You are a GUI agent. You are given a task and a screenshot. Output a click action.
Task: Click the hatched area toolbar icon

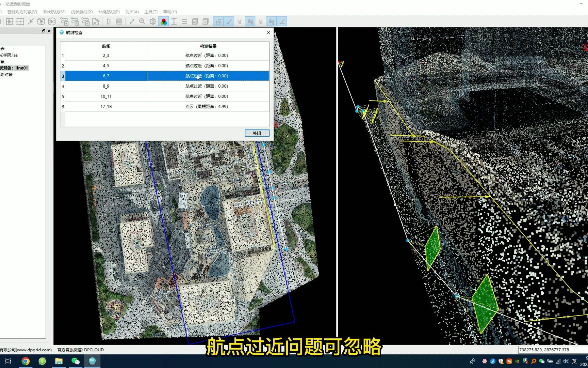(x=119, y=21)
